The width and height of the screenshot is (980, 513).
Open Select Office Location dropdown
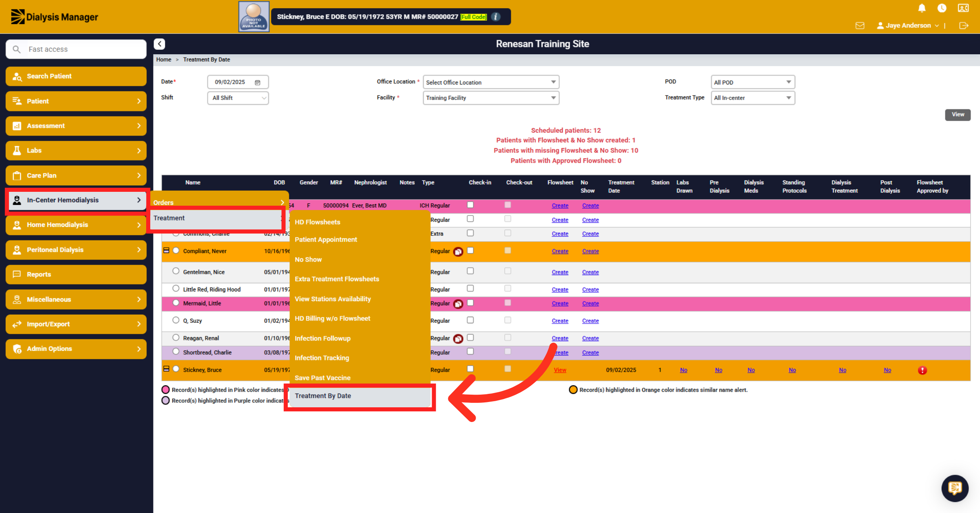491,82
